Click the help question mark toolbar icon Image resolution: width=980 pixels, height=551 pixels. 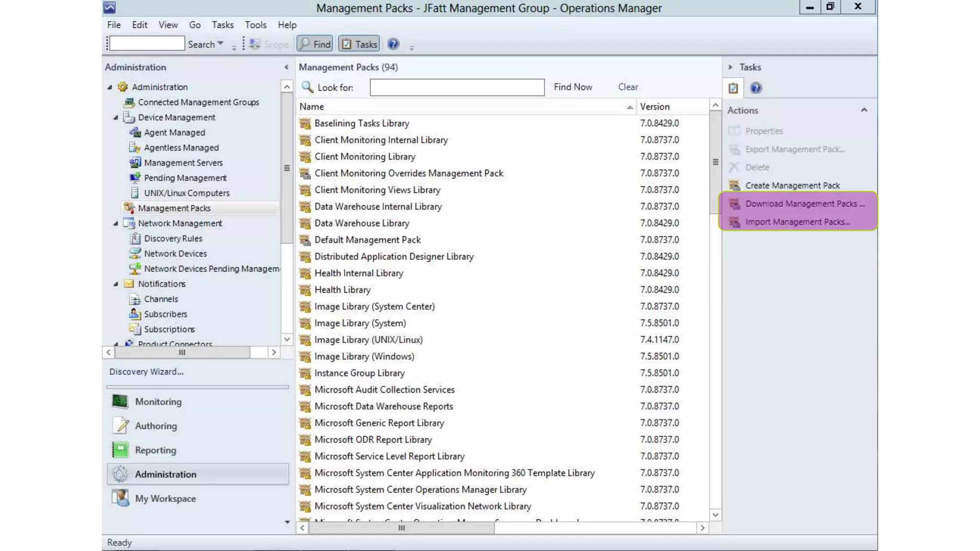click(x=393, y=44)
